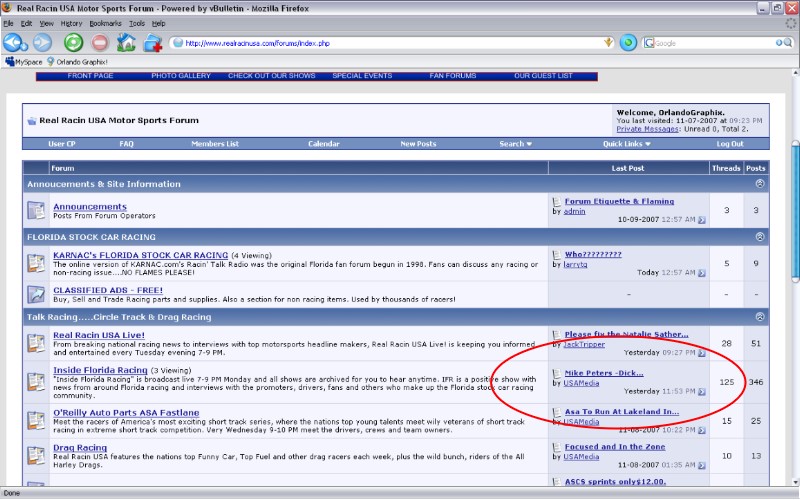This screenshot has height=500, width=800.
Task: Open the History menu in Firefox
Action: pyautogui.click(x=71, y=22)
